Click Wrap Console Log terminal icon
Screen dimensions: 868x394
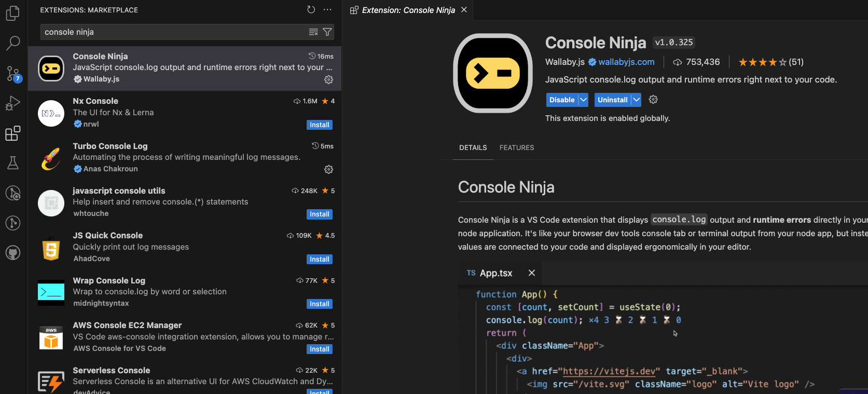click(x=51, y=293)
